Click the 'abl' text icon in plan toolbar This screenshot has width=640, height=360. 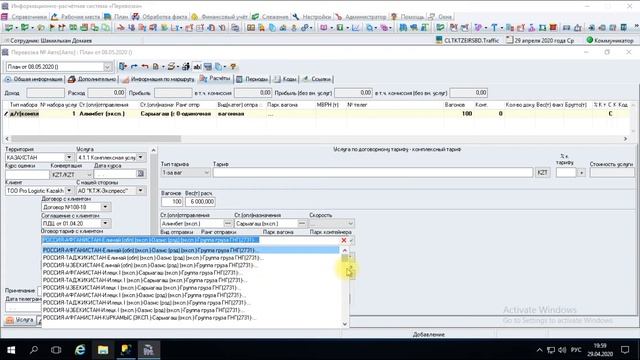[x=197, y=67]
